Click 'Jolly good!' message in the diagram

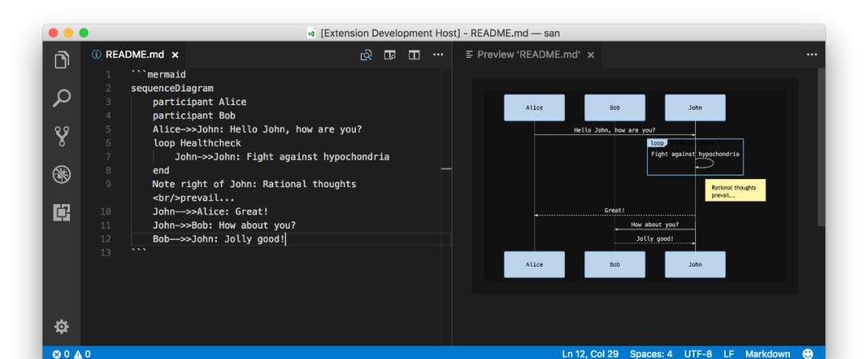[655, 239]
